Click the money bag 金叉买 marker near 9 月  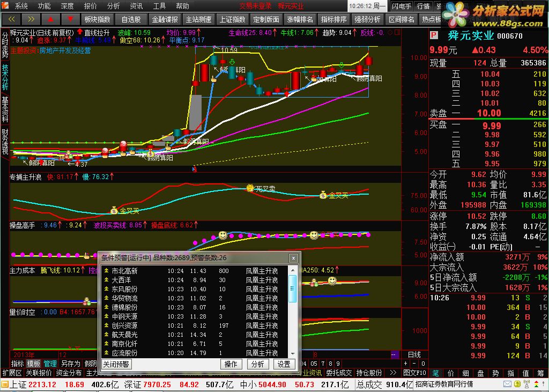[323, 195]
